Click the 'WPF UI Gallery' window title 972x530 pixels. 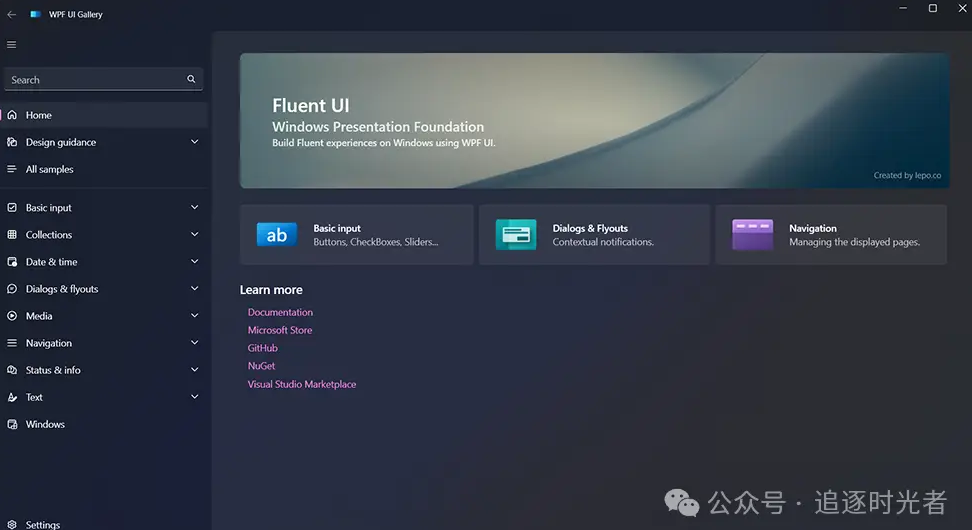click(76, 14)
